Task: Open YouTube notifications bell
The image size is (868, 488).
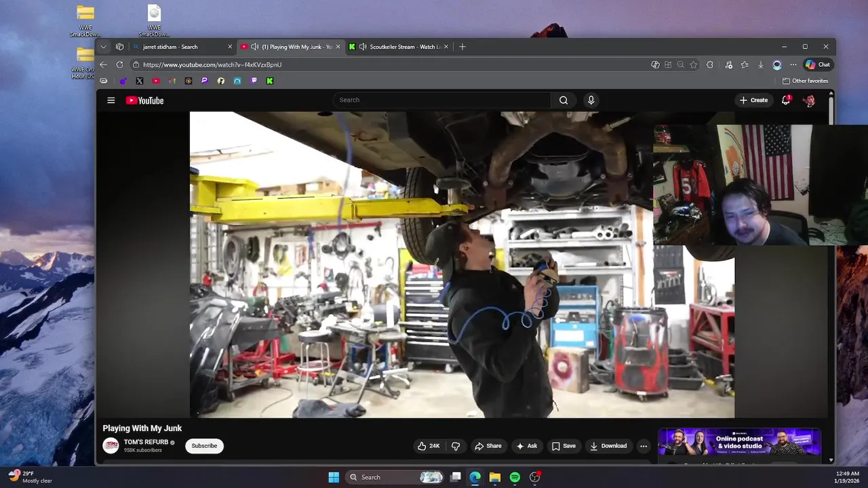Action: [x=786, y=100]
